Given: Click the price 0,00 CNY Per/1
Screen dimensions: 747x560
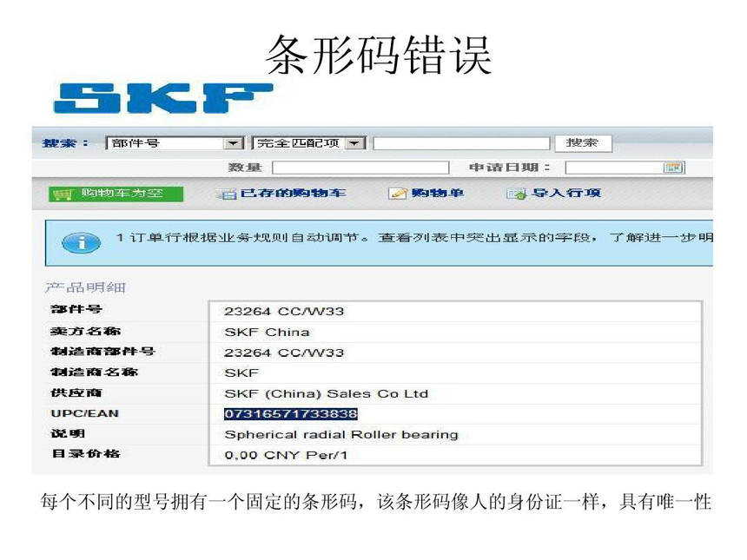Looking at the screenshot, I should coord(286,455).
